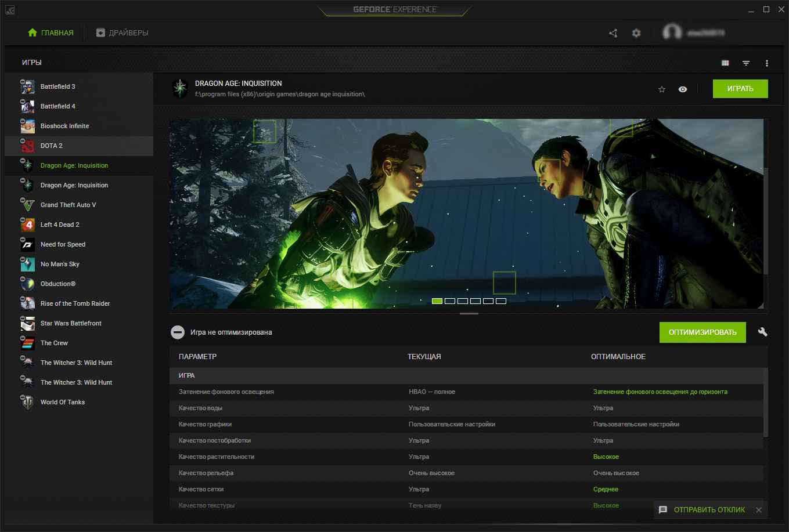Click the screenshot panel vertical scrollbar
Viewport: 789px width, 532px height.
pos(766,220)
